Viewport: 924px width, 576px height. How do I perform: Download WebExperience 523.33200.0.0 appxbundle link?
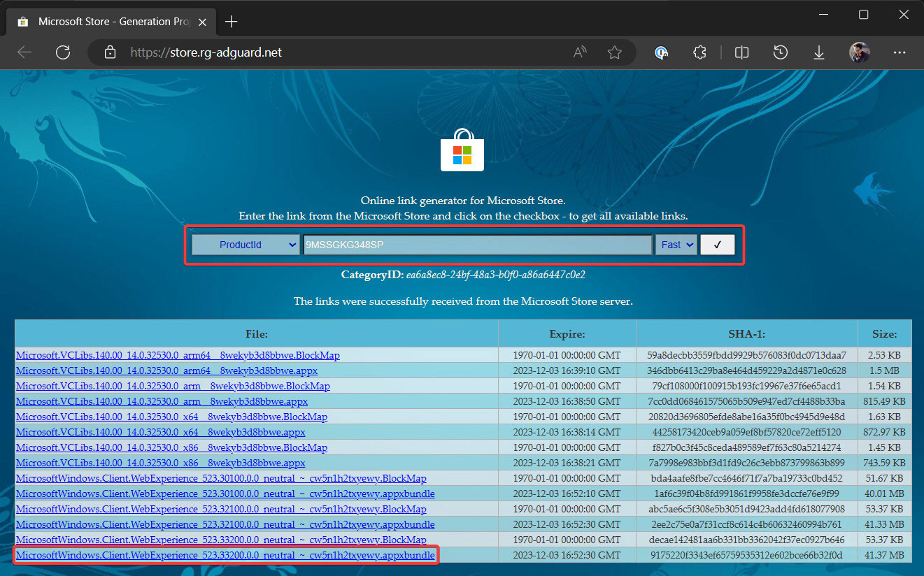(x=225, y=555)
